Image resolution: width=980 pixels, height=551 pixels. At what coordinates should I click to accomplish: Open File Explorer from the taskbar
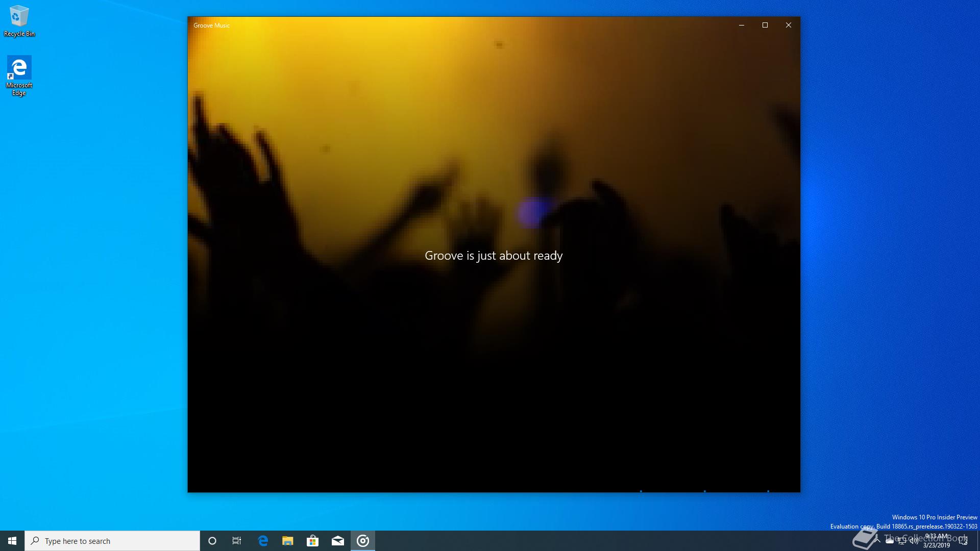point(288,541)
